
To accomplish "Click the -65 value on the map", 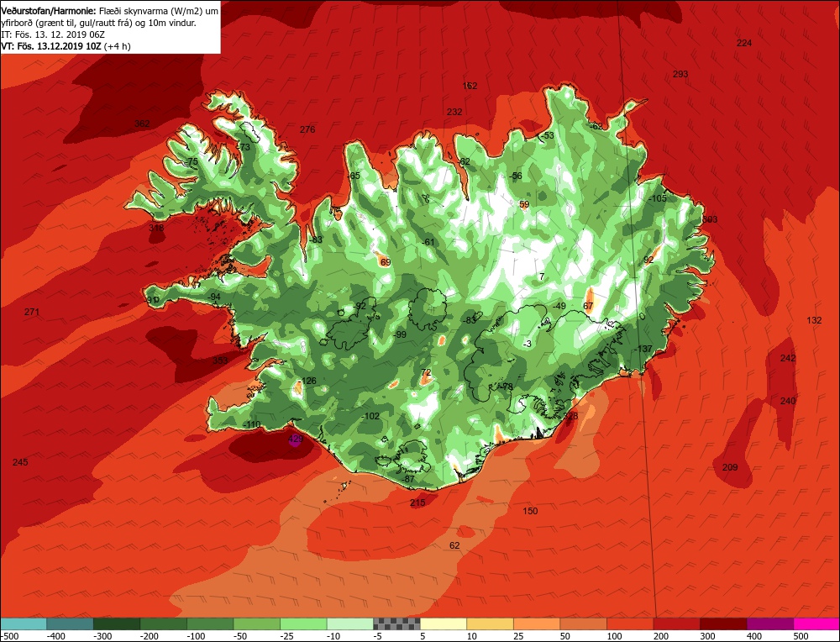I will (354, 176).
